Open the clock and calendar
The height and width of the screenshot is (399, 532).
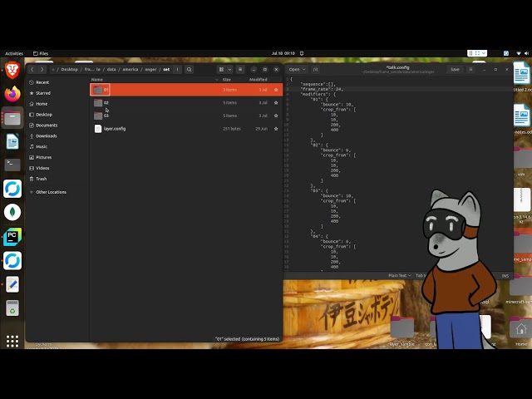coord(283,53)
